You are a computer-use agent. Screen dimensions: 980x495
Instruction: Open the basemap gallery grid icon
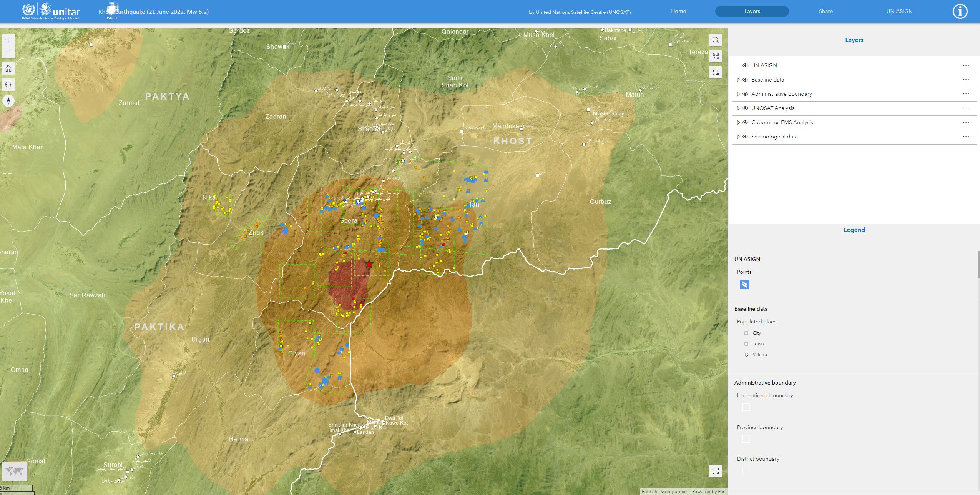pos(715,56)
